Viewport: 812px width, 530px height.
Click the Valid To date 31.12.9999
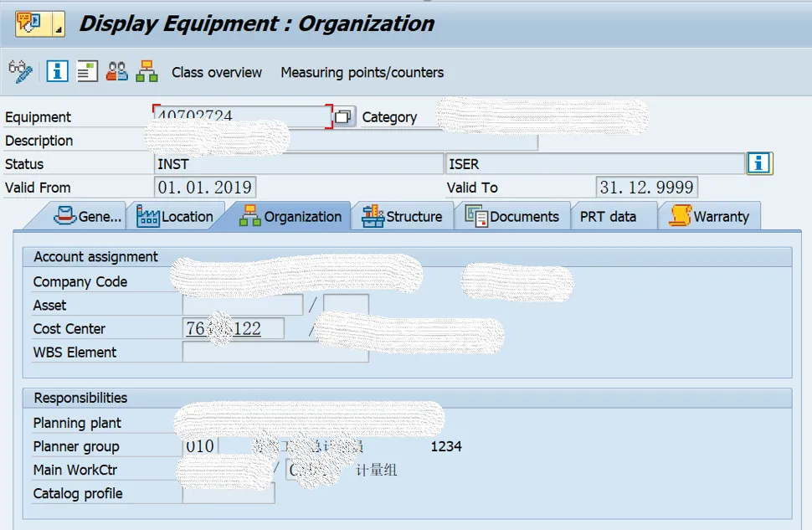point(646,187)
